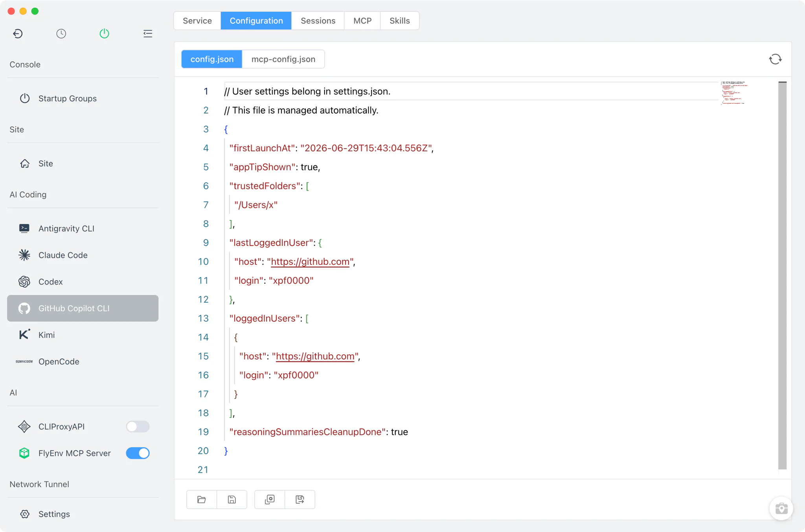This screenshot has height=532, width=805.
Task: Open the history clock icon
Action: [x=61, y=33]
